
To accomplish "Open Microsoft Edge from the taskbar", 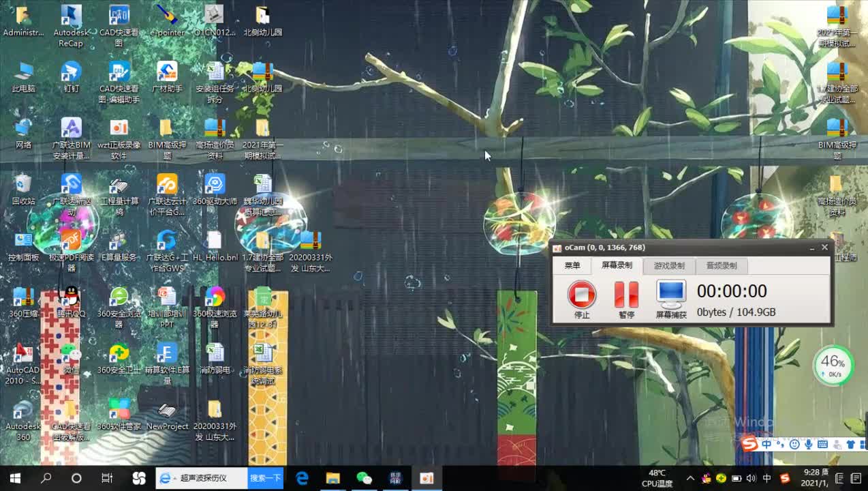I will (x=302, y=478).
